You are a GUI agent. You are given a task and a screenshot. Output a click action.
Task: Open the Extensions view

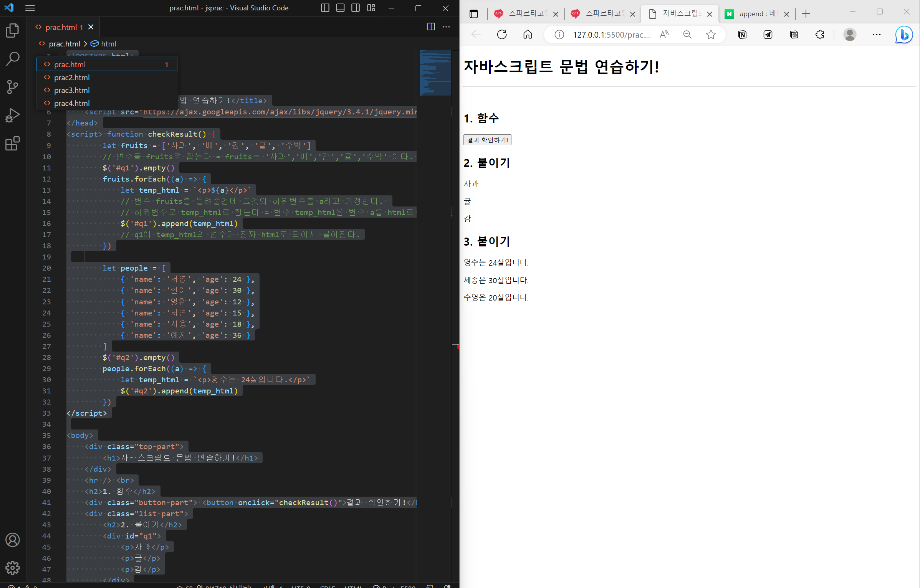point(13,144)
